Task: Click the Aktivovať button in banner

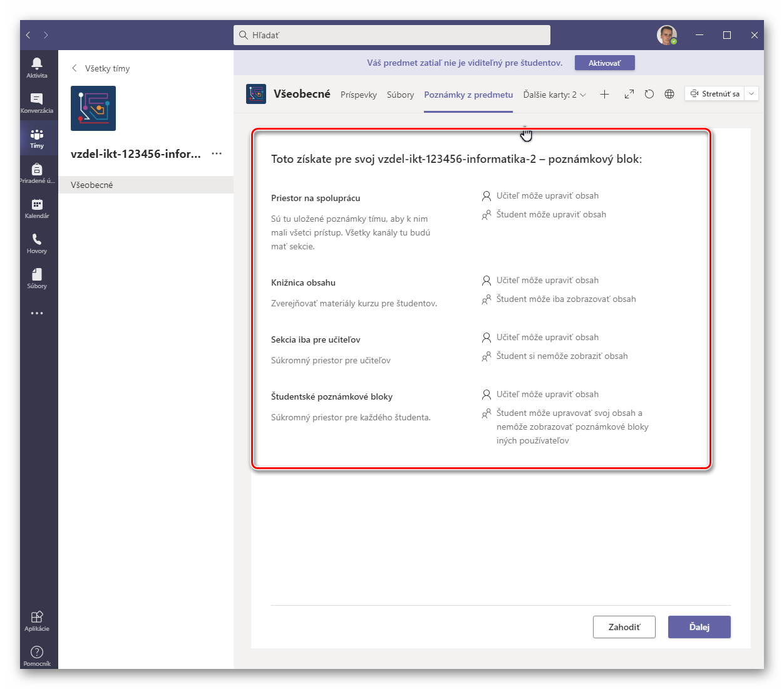Action: point(604,63)
